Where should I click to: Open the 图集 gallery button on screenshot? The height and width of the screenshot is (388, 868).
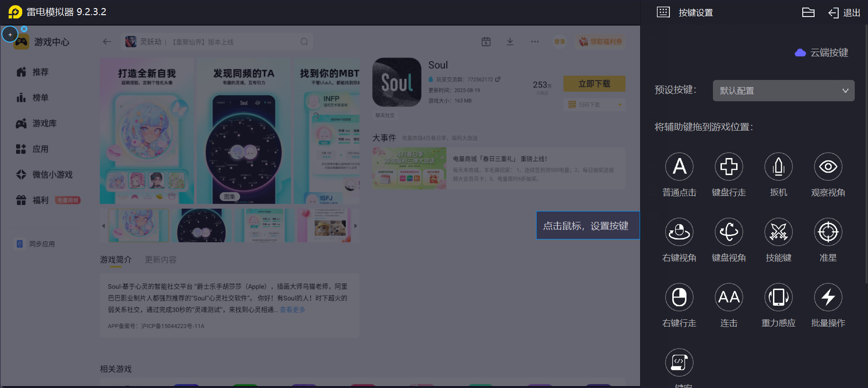coord(230,197)
